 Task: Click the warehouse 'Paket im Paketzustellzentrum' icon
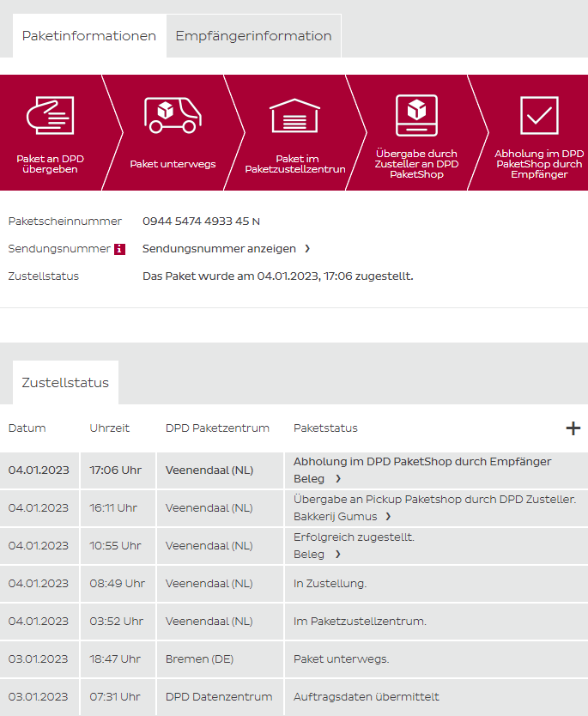click(x=294, y=115)
